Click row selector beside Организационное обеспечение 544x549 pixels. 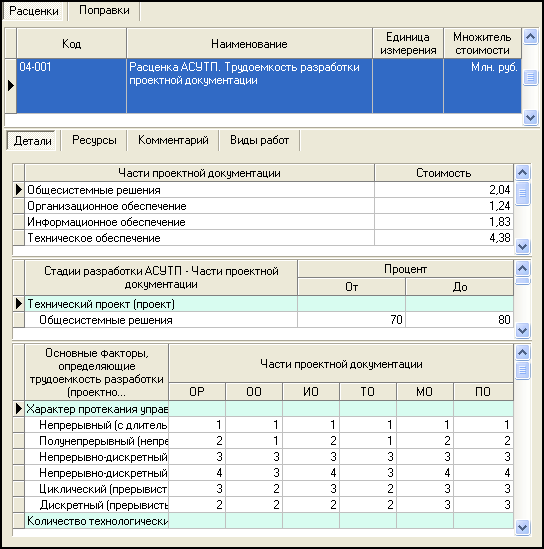tap(19, 206)
